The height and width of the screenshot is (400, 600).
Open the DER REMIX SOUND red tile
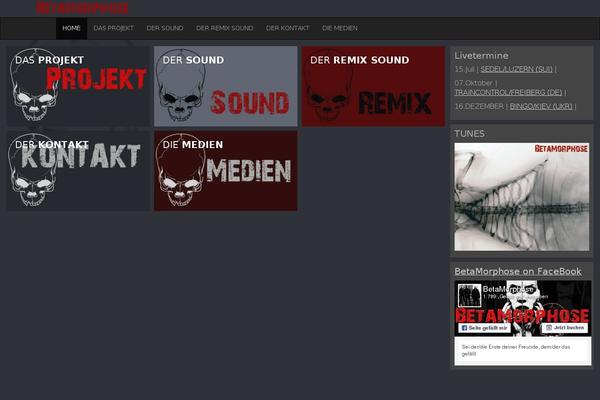373,86
